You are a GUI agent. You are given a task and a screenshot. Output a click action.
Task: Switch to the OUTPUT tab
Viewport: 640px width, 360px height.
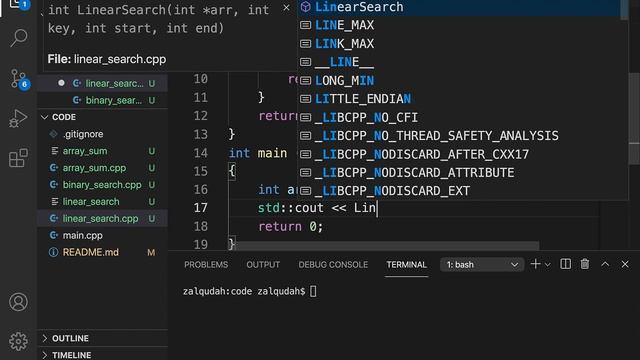[x=263, y=265]
